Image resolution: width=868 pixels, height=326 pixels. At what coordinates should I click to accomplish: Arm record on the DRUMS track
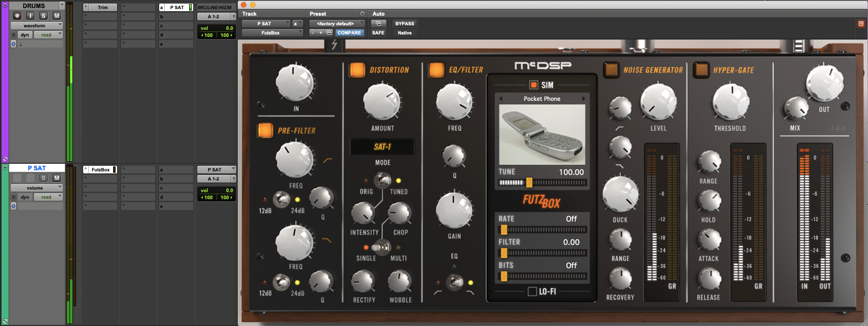[x=17, y=16]
